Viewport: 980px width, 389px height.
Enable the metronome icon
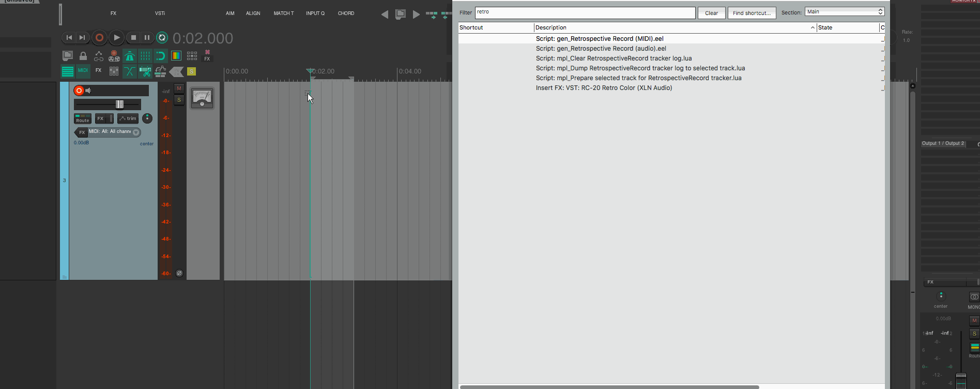130,56
